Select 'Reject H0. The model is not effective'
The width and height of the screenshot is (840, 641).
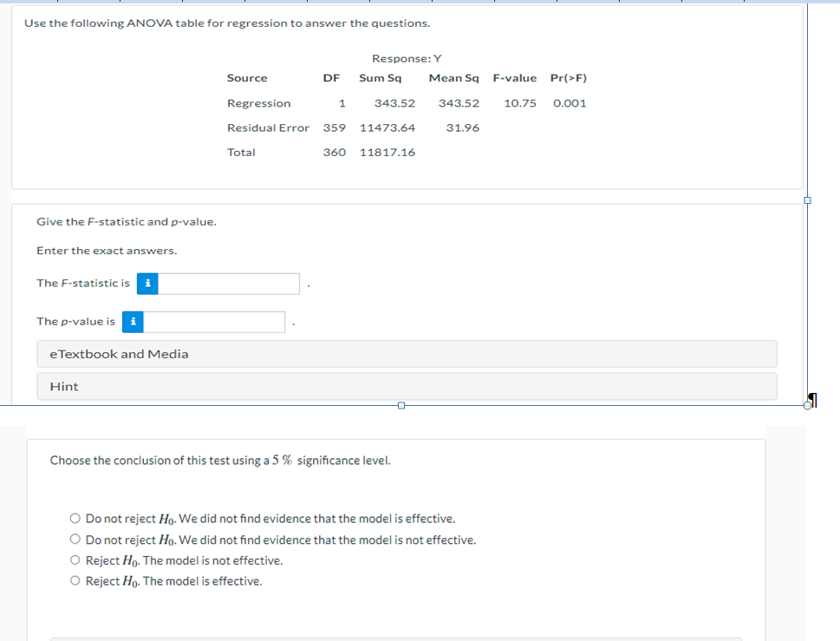(75, 560)
